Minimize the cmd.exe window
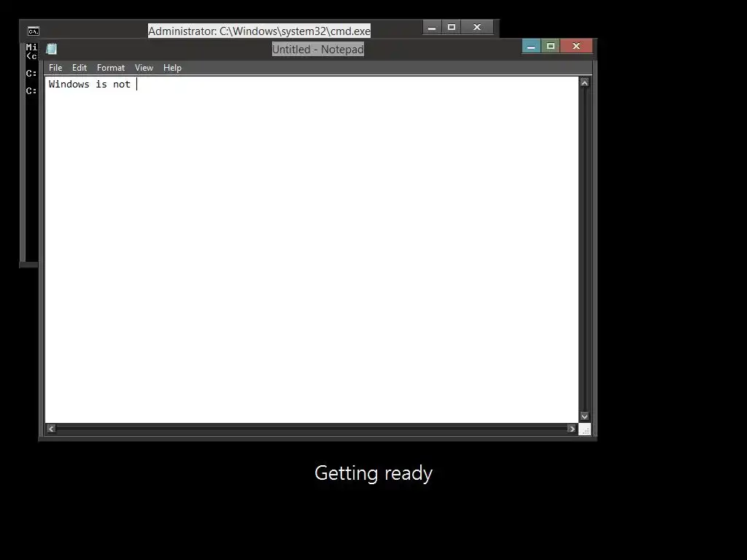Image resolution: width=747 pixels, height=560 pixels. 432,27
